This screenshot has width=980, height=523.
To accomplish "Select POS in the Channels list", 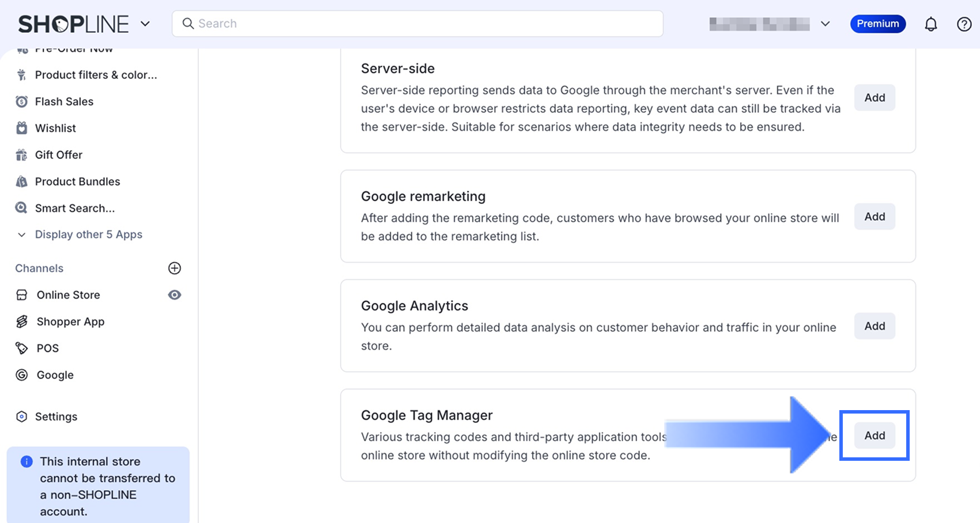I will click(x=47, y=348).
